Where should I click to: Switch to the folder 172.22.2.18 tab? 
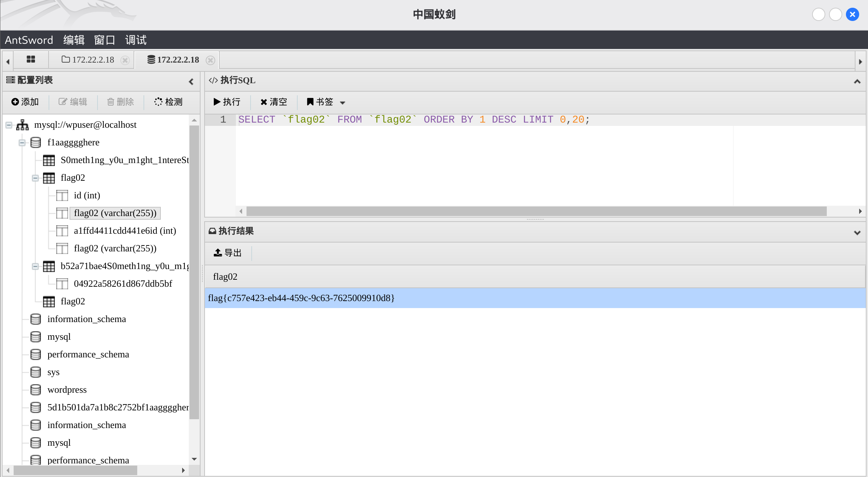click(x=88, y=60)
